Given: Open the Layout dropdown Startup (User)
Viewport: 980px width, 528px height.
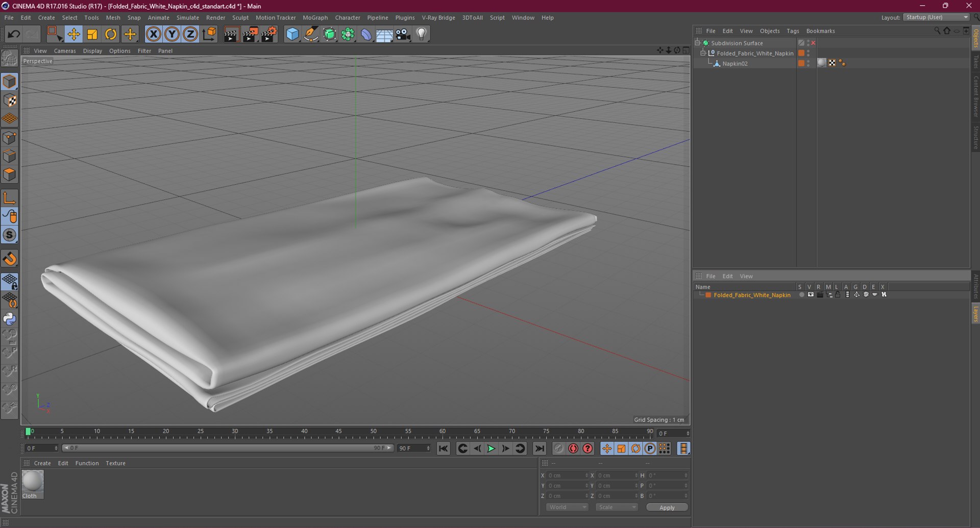Looking at the screenshot, I should (x=937, y=17).
